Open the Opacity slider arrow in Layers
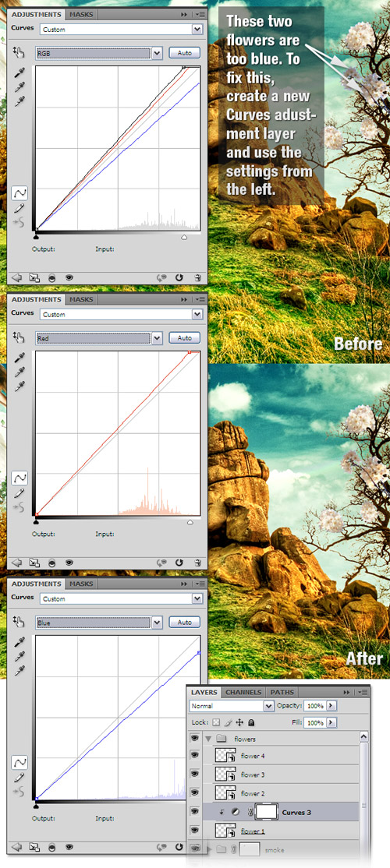The width and height of the screenshot is (390, 868). click(x=331, y=706)
